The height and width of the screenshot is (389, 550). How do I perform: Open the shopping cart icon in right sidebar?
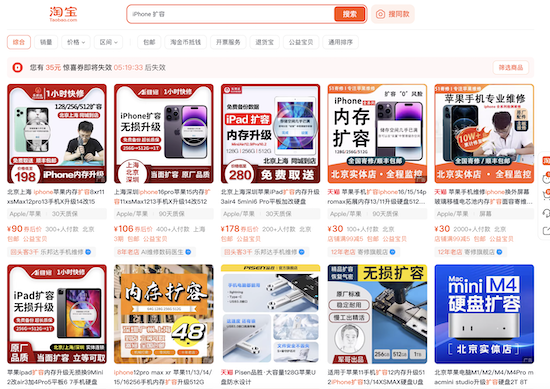tap(546, 195)
